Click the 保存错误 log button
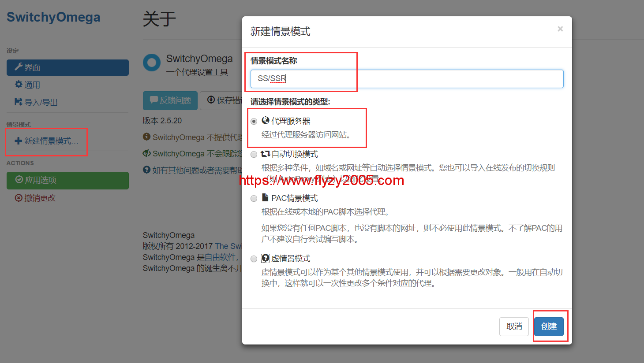This screenshot has width=644, height=363. [x=222, y=100]
